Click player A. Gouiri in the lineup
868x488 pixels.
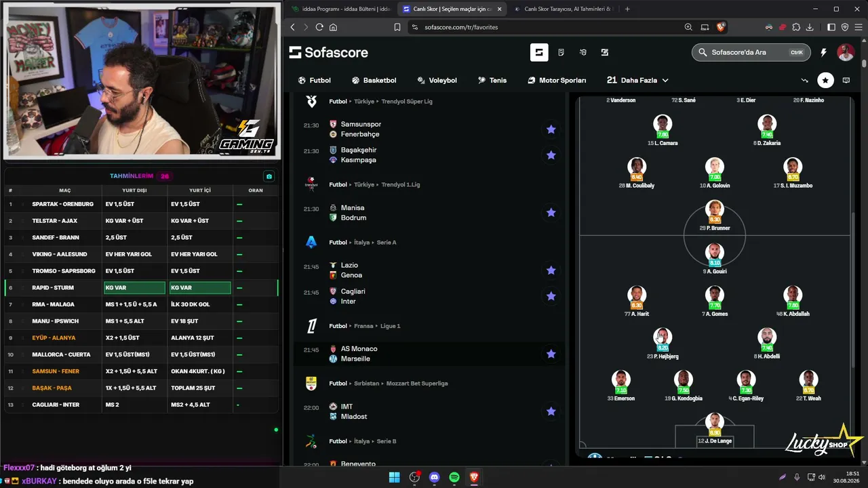click(x=714, y=258)
